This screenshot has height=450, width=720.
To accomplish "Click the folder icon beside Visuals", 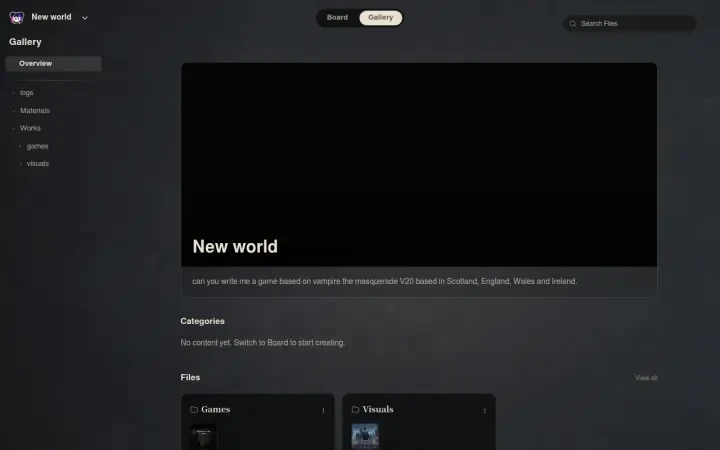I will pyautogui.click(x=355, y=409).
